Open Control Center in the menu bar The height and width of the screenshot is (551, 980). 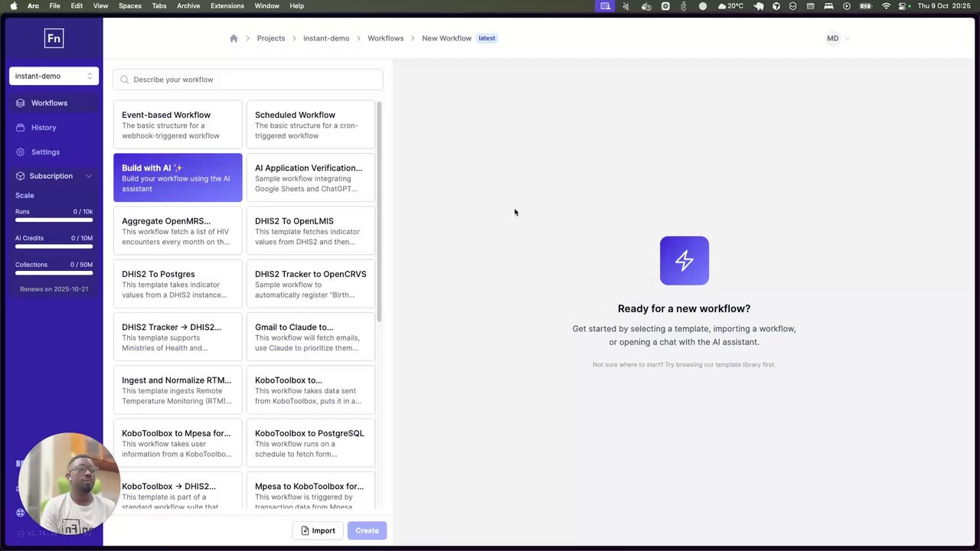(903, 6)
